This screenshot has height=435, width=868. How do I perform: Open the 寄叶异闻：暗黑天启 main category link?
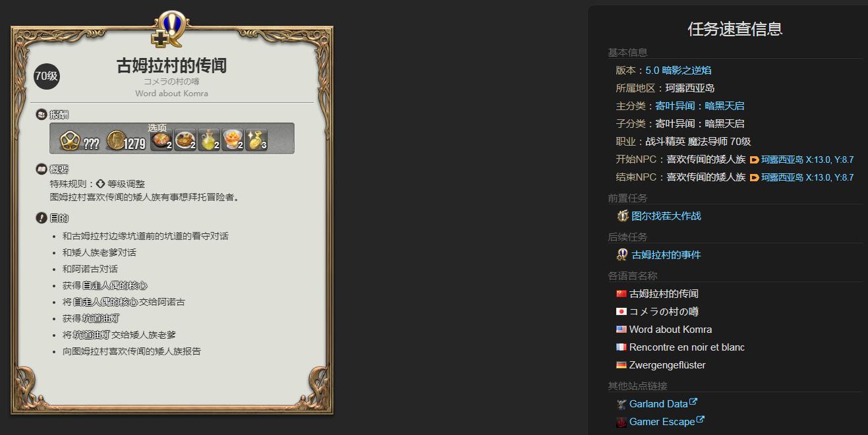click(x=700, y=105)
